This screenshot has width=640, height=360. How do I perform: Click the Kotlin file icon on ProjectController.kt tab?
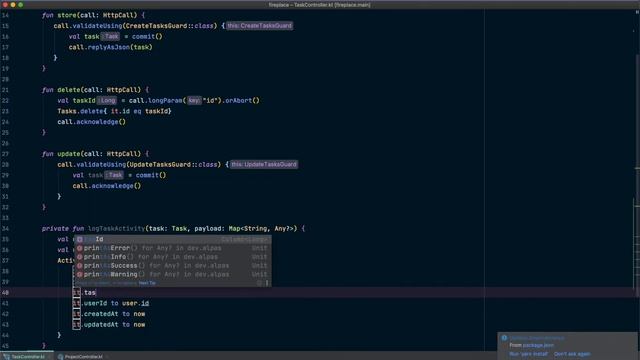60,357
